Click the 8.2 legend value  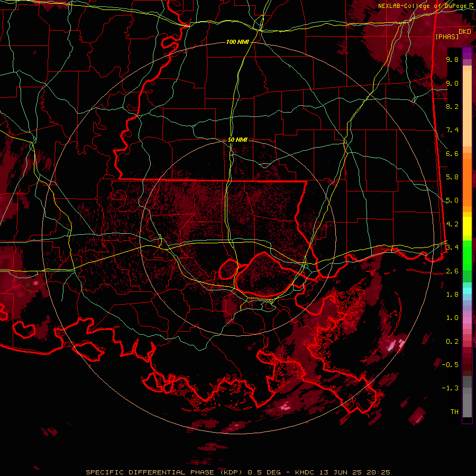coord(452,106)
